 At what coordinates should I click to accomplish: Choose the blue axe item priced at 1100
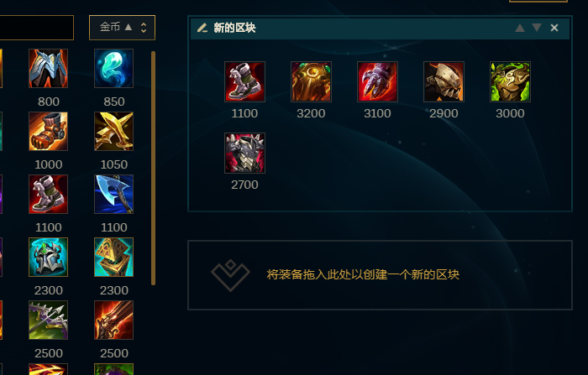(113, 194)
